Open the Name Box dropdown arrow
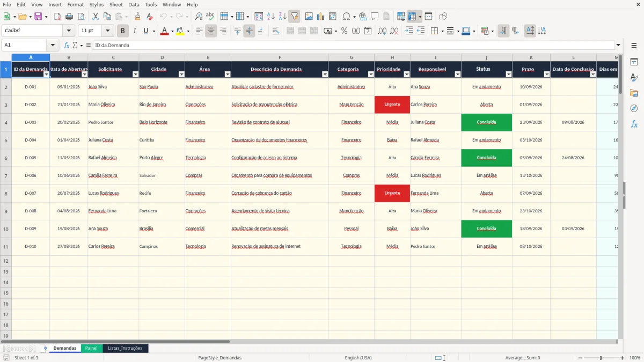 click(x=53, y=46)
